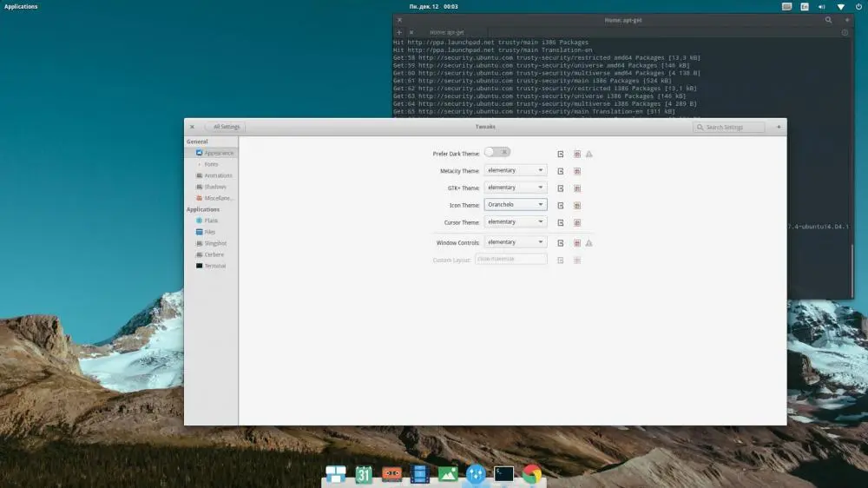Screen dimensions: 868x488
Task: Open the Applications menu in top panel
Action: click(21, 7)
